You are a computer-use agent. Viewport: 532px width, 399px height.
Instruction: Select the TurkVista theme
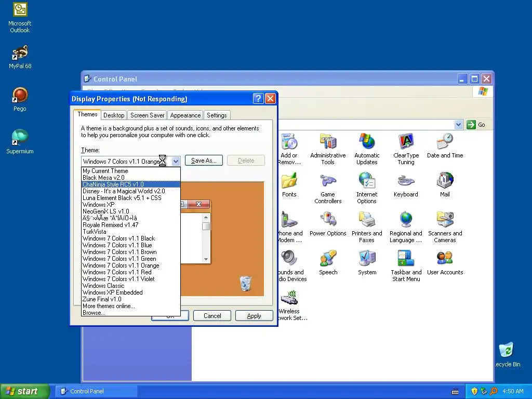[130, 232]
